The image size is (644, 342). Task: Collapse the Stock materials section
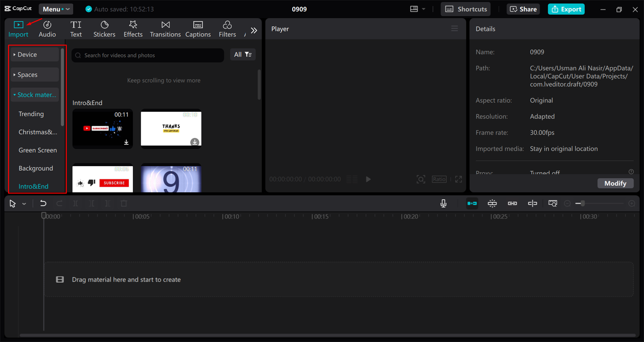(x=35, y=95)
